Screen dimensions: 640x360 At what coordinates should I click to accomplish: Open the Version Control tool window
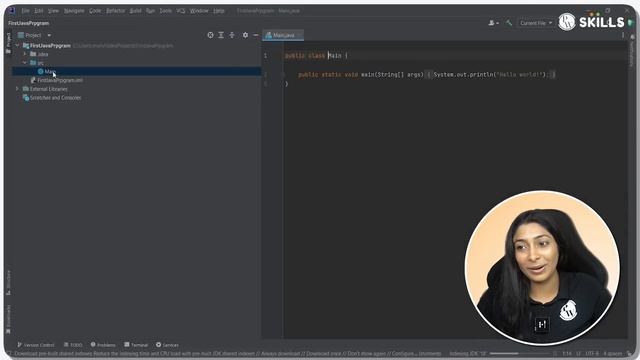pos(36,345)
